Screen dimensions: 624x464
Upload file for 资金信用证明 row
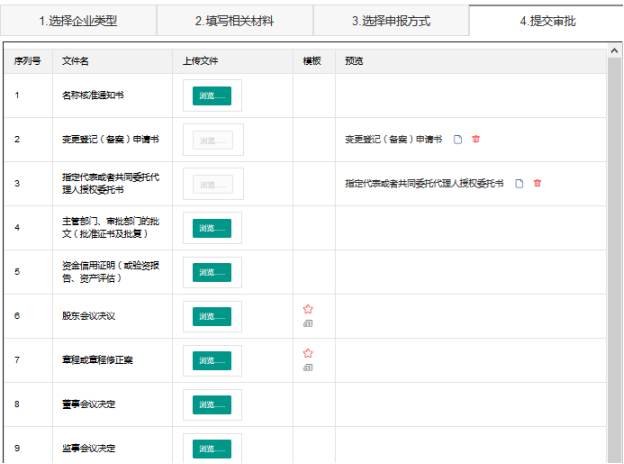coord(212,272)
